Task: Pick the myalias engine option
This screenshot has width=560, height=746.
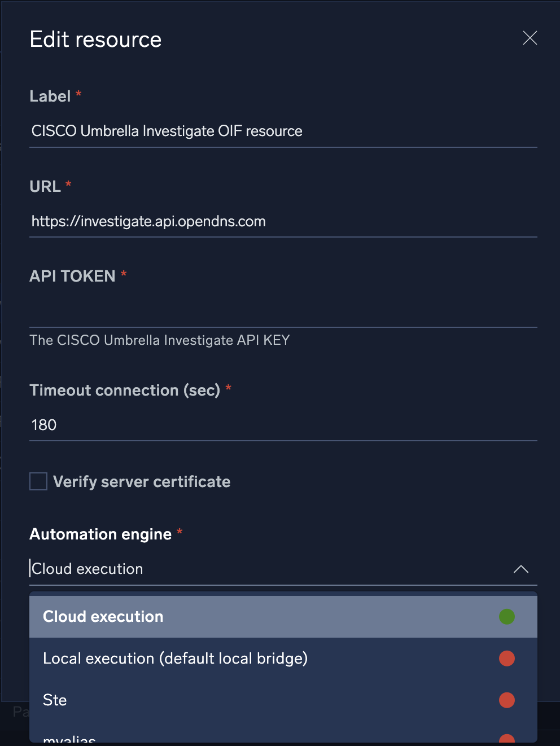Action: pos(69,739)
